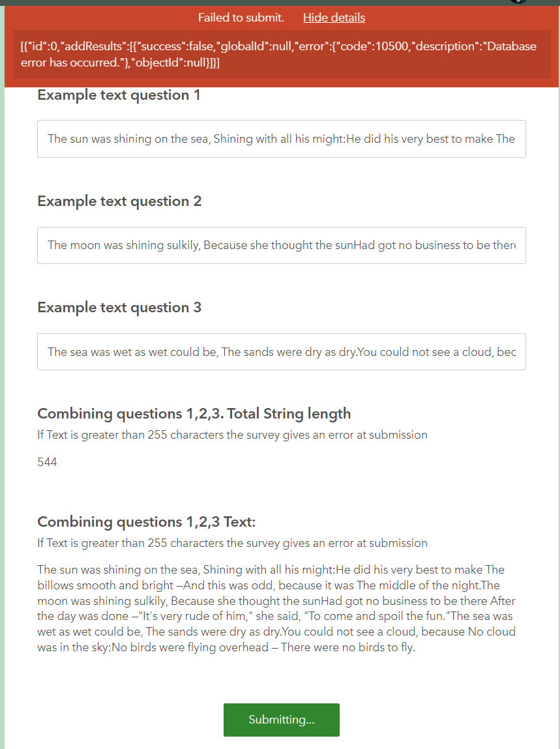Select the database error message text

277,54
